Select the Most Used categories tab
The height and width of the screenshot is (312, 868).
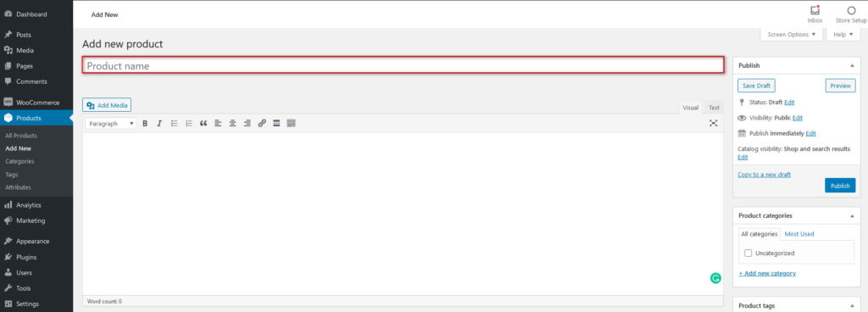click(798, 234)
